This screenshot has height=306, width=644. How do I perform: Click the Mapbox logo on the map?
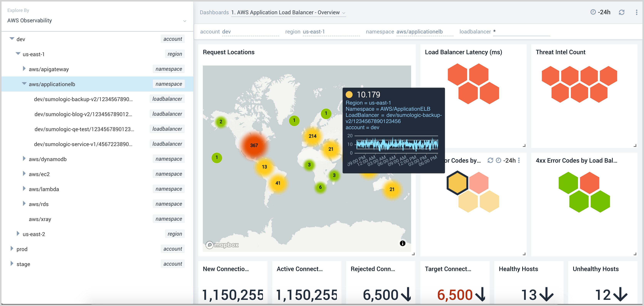point(222,245)
